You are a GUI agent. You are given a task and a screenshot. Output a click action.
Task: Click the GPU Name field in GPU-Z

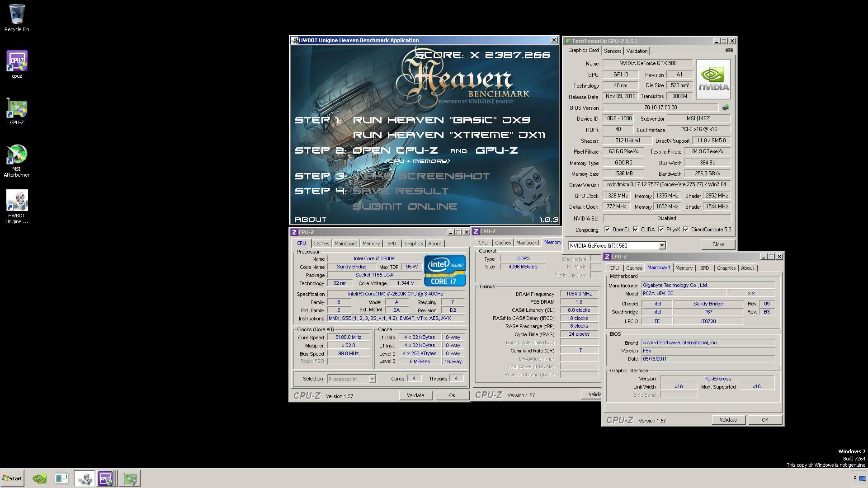tap(647, 63)
